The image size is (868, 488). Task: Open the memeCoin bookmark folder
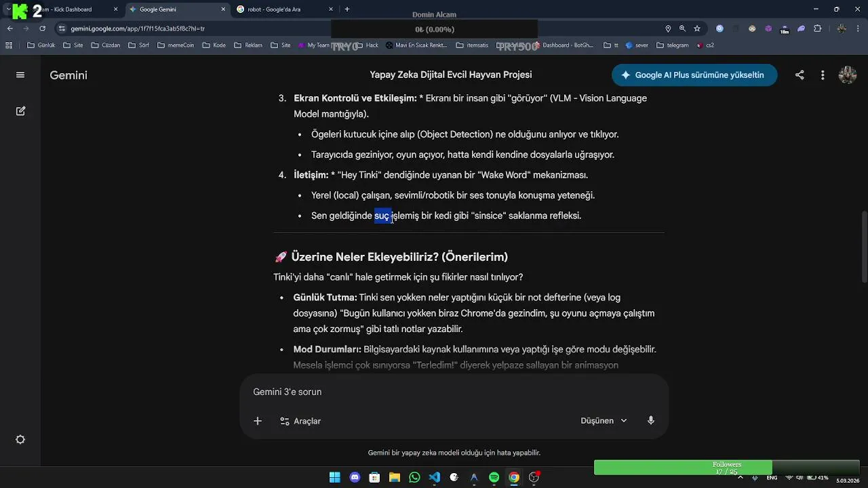pyautogui.click(x=175, y=45)
